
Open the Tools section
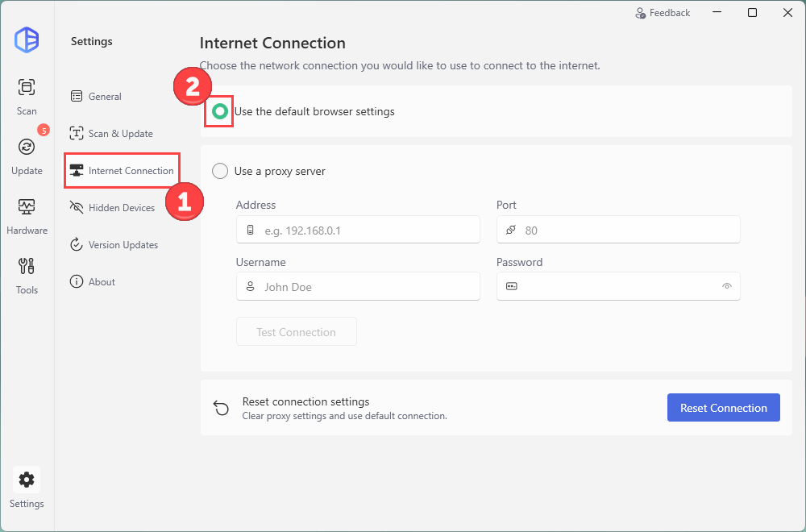click(27, 273)
